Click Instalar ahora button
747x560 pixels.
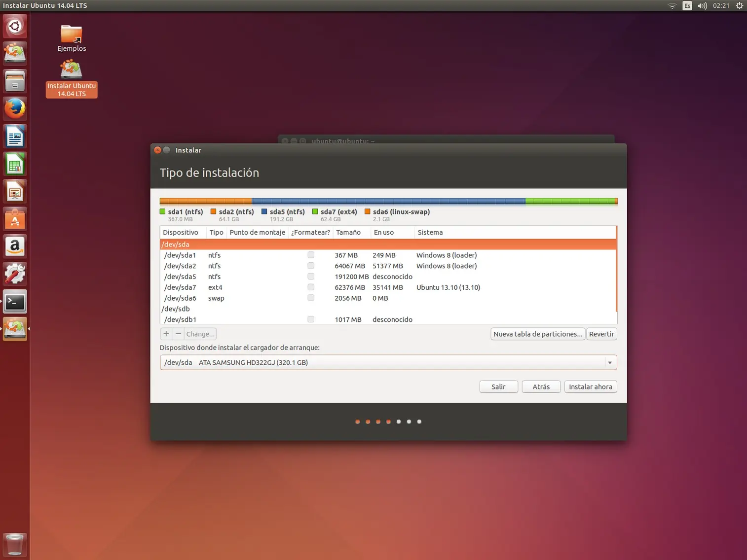(x=591, y=386)
